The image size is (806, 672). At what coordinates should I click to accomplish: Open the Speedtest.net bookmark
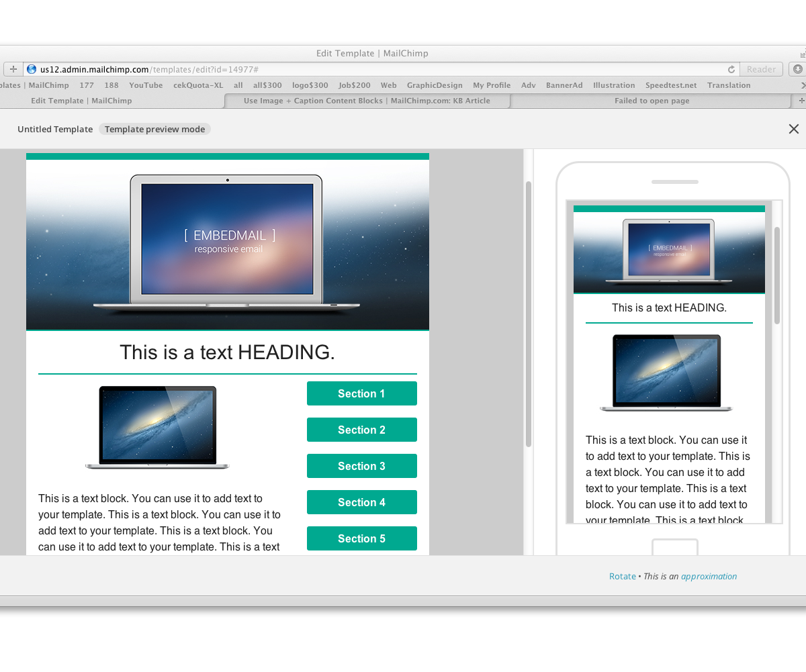671,85
